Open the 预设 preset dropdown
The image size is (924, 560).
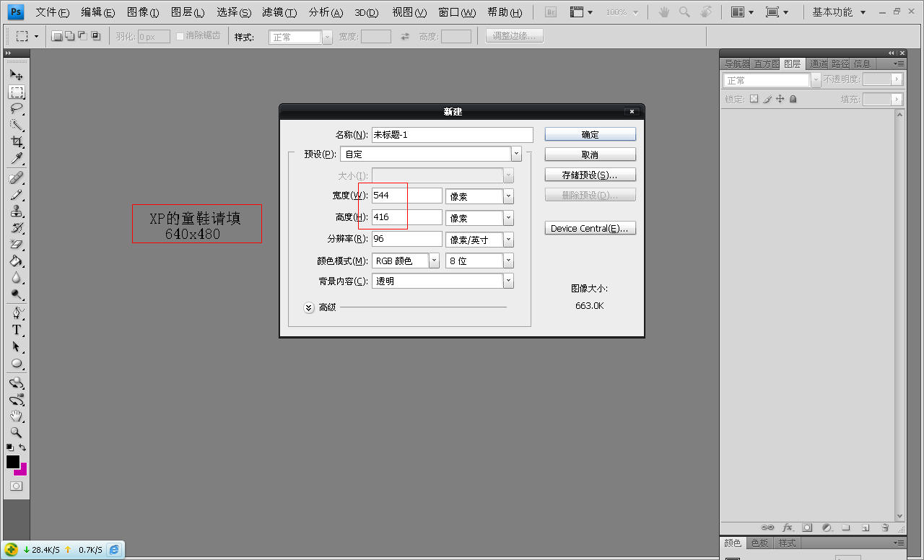pos(516,154)
